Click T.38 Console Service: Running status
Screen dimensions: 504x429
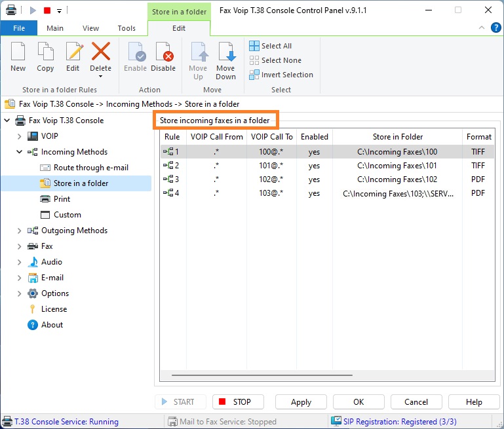pos(67,422)
